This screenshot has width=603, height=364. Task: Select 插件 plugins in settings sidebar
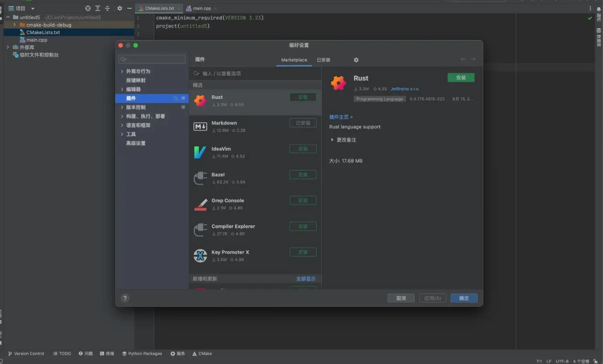click(x=152, y=98)
